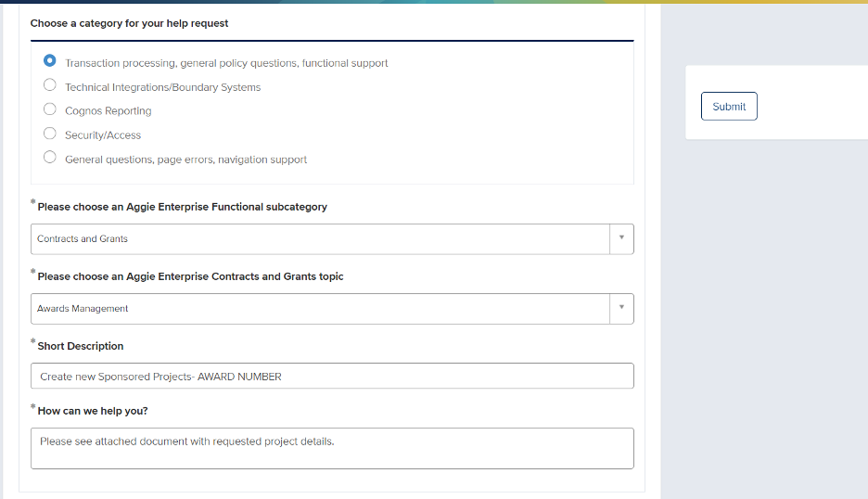Viewport: 868px width, 499px height.
Task: Click the Security/Access label text
Action: (x=103, y=135)
